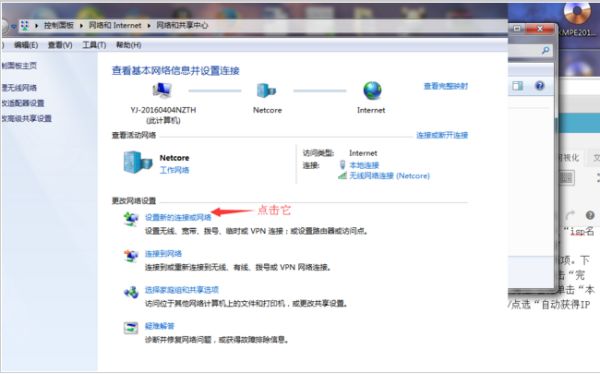
Task: Open the 帮助(H) menu
Action: [129, 45]
